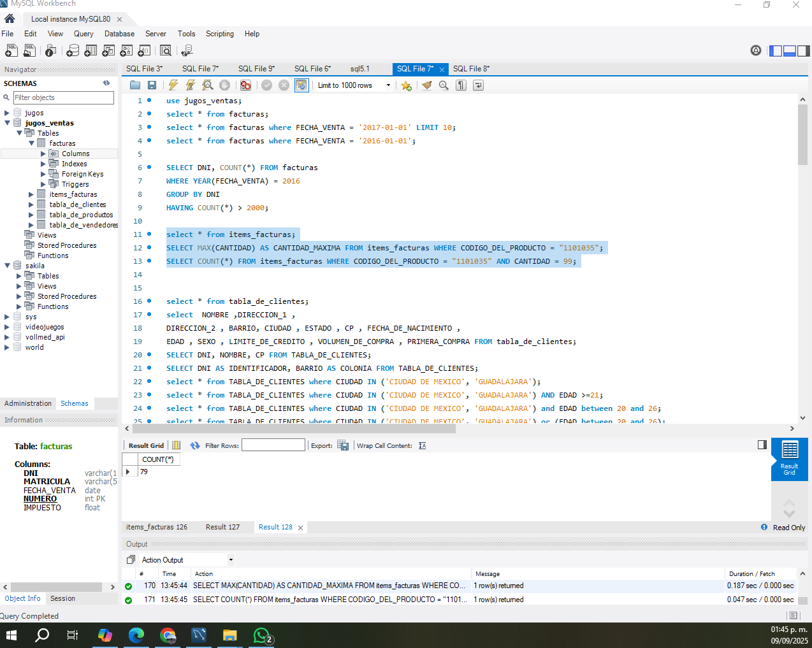This screenshot has height=648, width=812.
Task: Open the Workbench preferences gear
Action: click(x=756, y=50)
